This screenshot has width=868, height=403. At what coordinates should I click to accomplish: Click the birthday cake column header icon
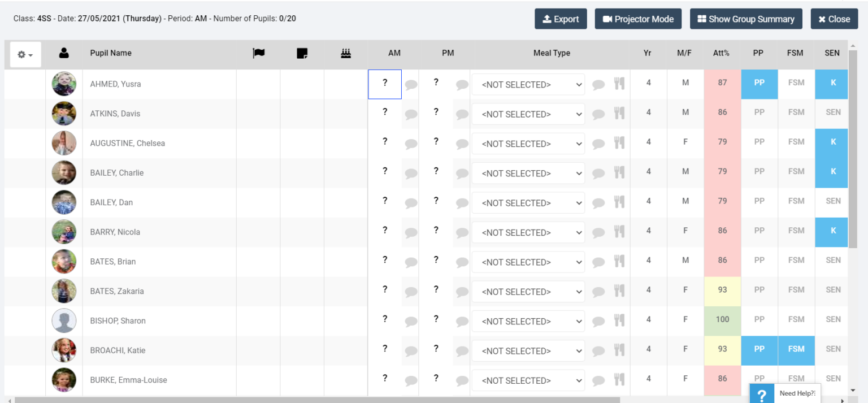pyautogui.click(x=346, y=53)
